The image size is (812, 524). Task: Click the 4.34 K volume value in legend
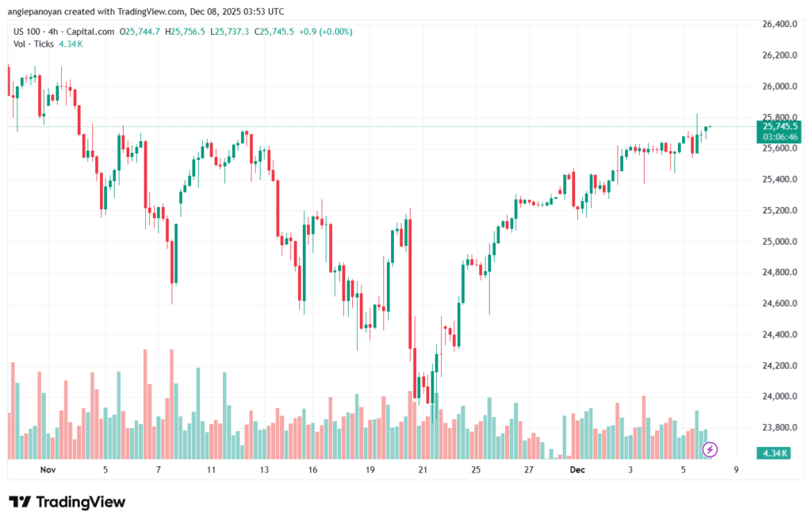pyautogui.click(x=71, y=44)
